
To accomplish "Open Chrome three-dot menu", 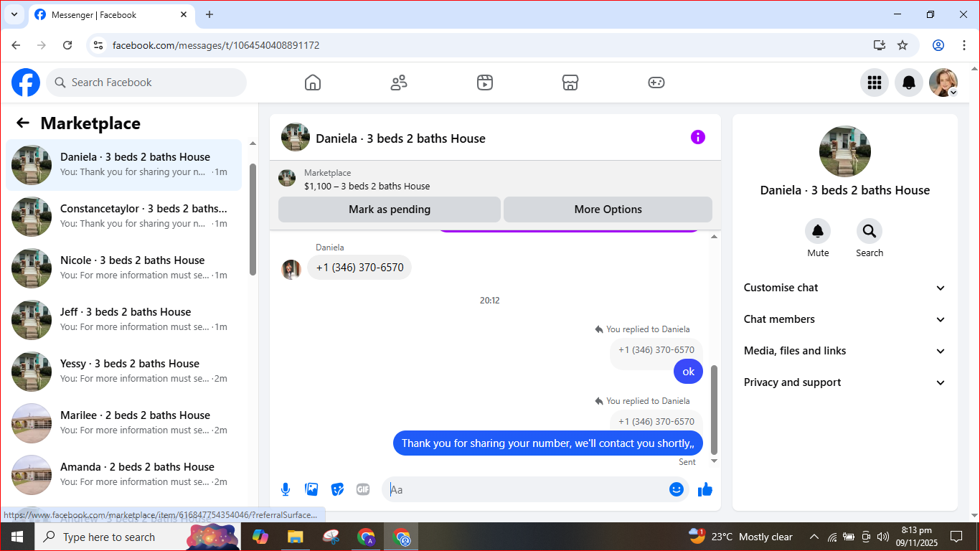I will (x=964, y=45).
